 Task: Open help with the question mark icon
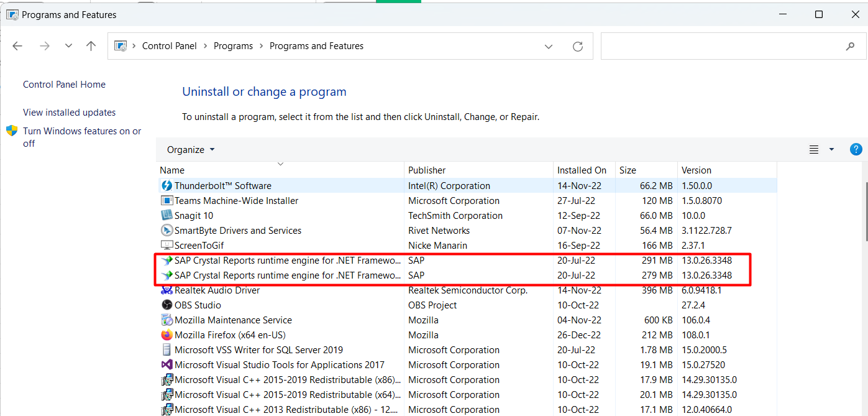pyautogui.click(x=856, y=149)
